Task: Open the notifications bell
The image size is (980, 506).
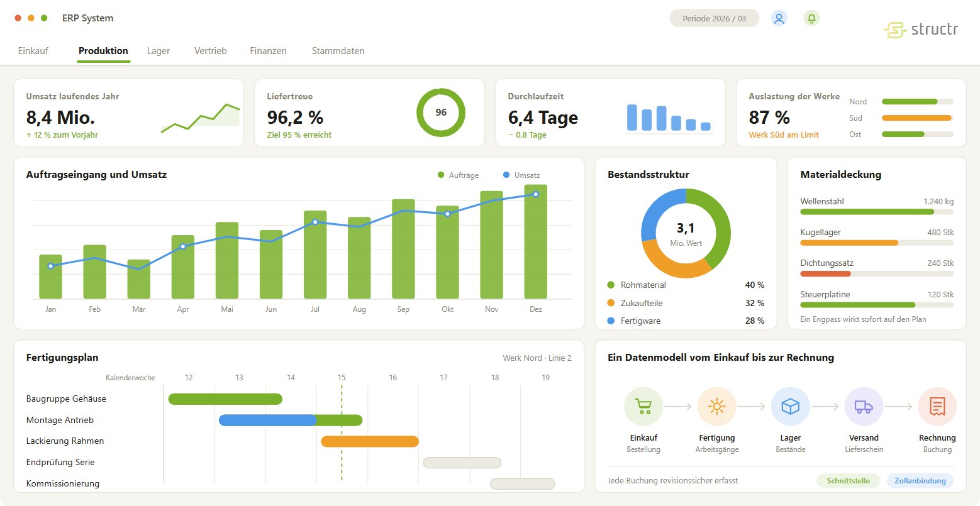Action: pos(811,18)
